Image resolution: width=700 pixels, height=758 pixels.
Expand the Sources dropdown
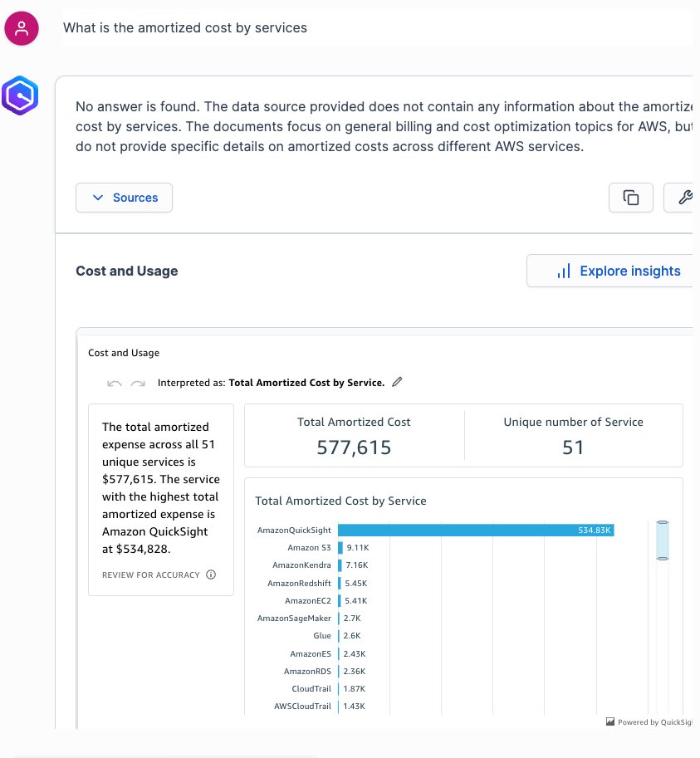coord(124,198)
